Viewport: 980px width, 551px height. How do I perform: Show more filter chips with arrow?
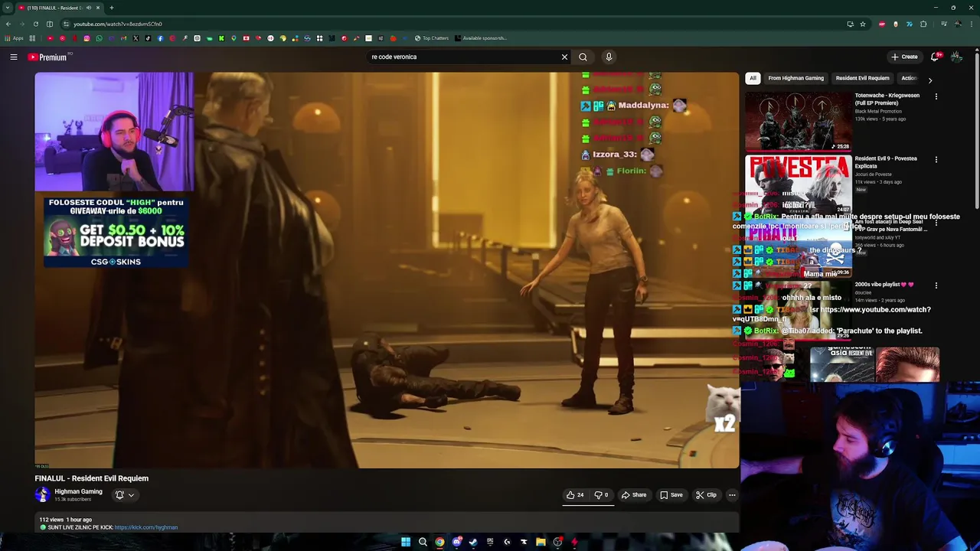930,80
